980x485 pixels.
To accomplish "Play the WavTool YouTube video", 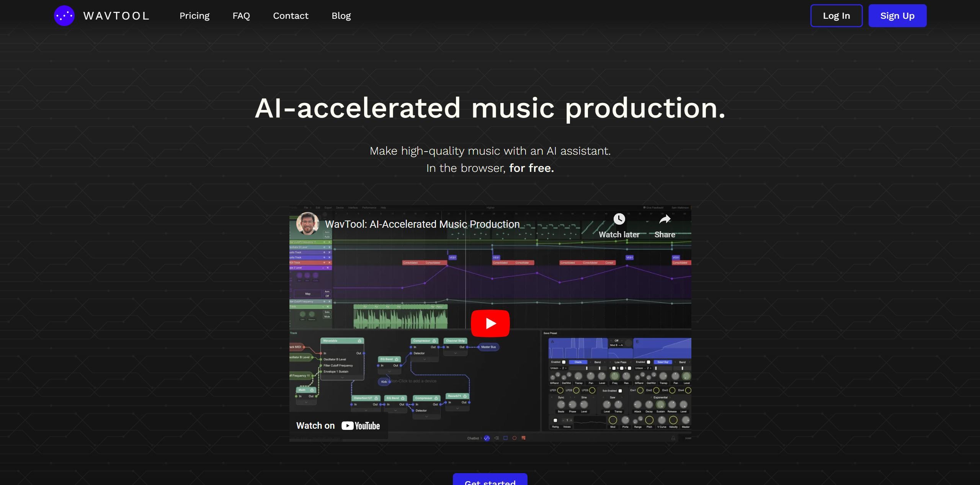I will (x=490, y=323).
